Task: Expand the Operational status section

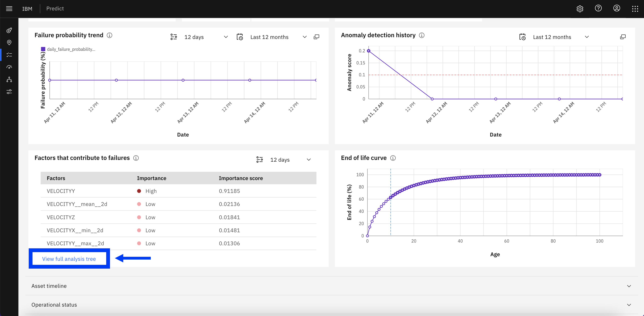Action: (x=331, y=305)
